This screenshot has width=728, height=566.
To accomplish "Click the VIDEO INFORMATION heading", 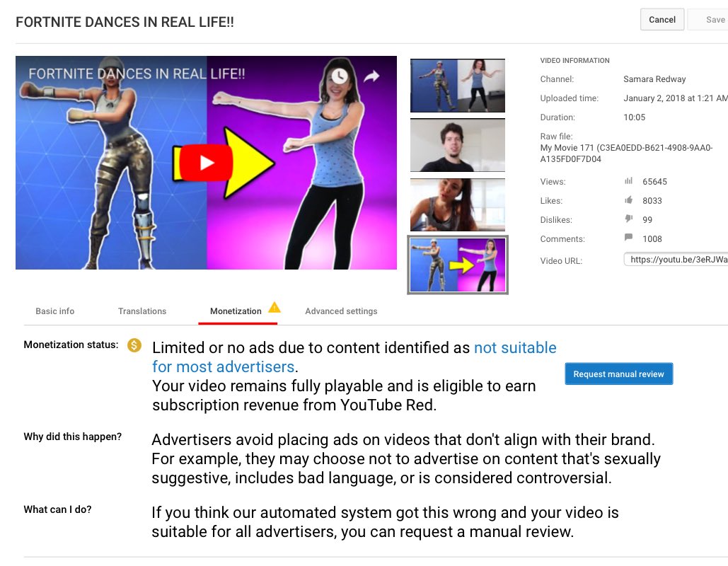I will click(x=574, y=60).
